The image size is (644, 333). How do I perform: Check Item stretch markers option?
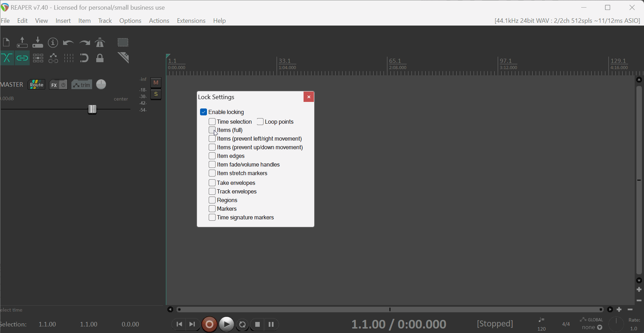[212, 173]
